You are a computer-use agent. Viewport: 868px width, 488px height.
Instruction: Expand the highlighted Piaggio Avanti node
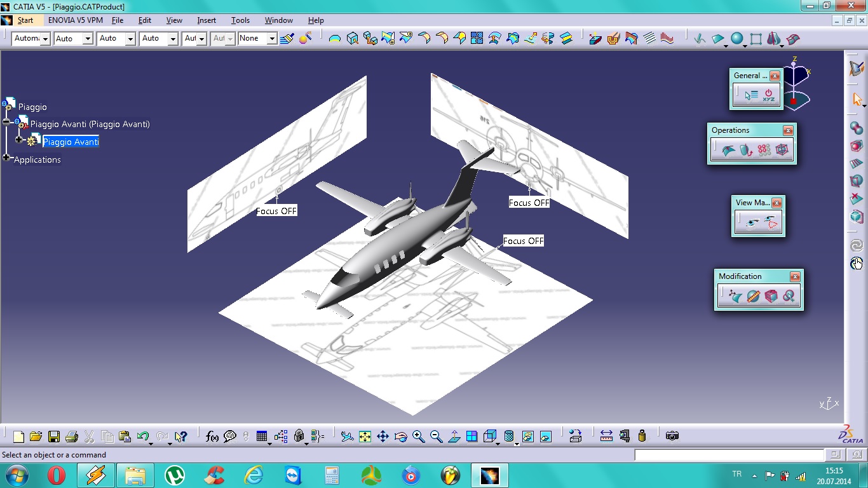[18, 140]
